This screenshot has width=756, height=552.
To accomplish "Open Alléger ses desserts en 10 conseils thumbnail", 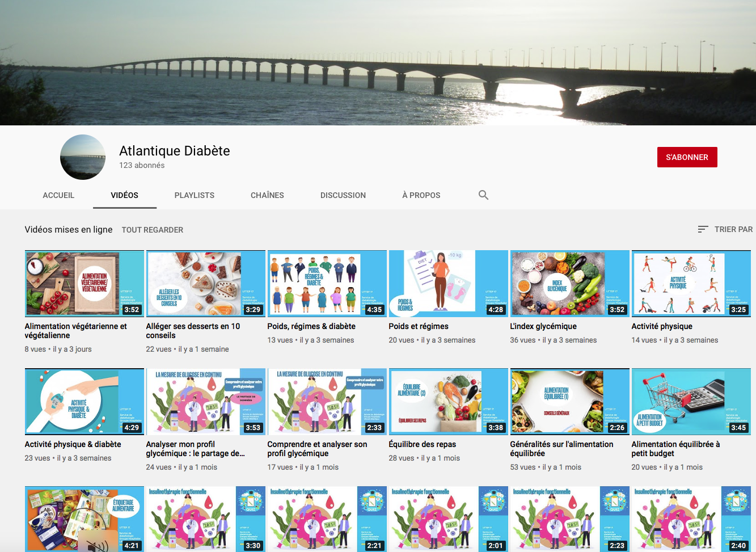I will (x=205, y=284).
